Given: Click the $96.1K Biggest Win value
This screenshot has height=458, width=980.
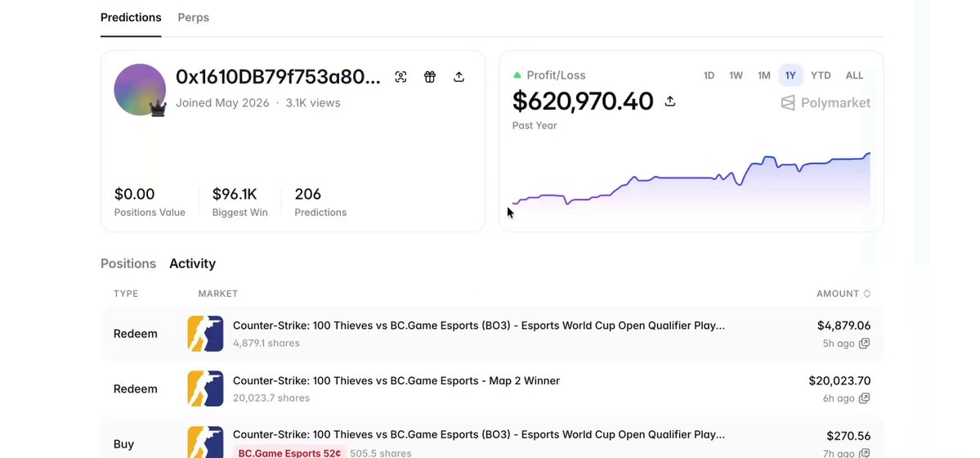Looking at the screenshot, I should coord(235,194).
